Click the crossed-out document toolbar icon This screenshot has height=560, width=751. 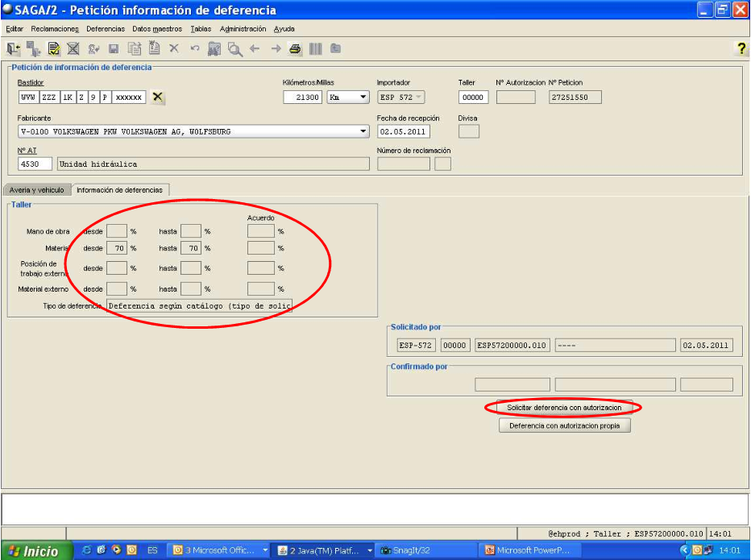tap(73, 48)
